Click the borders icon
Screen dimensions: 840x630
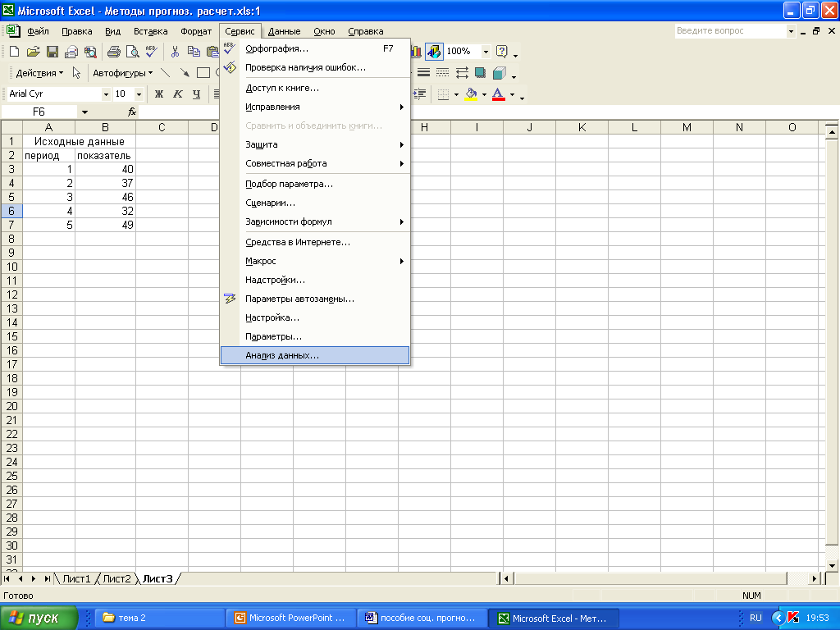(444, 94)
